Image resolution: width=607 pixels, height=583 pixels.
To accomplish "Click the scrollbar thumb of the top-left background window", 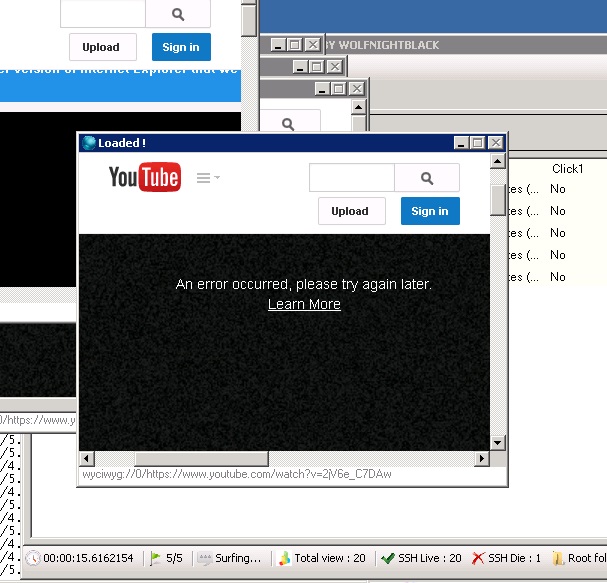I will [x=249, y=19].
